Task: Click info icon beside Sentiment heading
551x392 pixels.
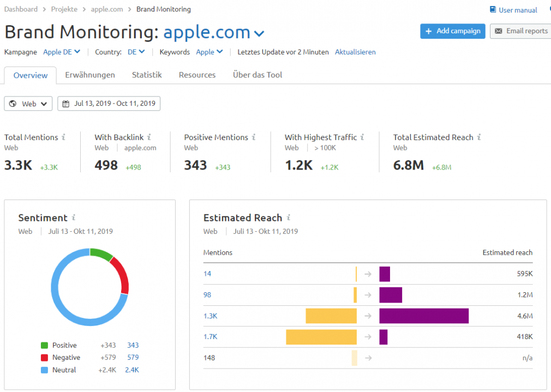Action: click(74, 218)
